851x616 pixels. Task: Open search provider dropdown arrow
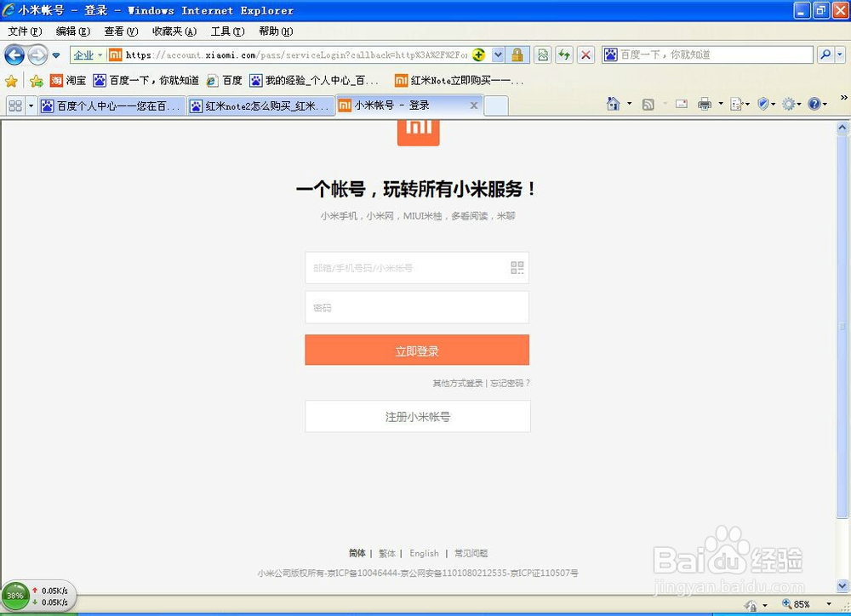(840, 54)
